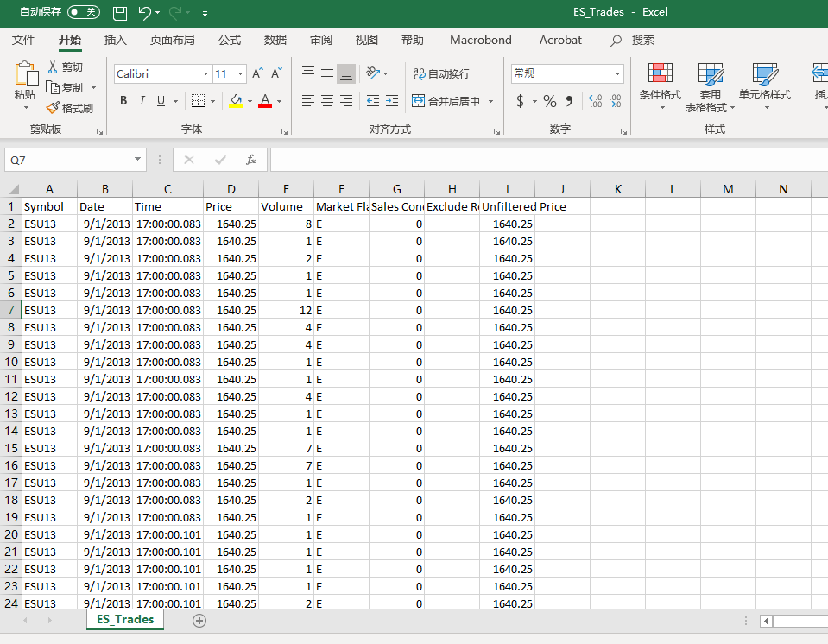
Task: Click the Increase Font Size icon
Action: pyautogui.click(x=258, y=74)
